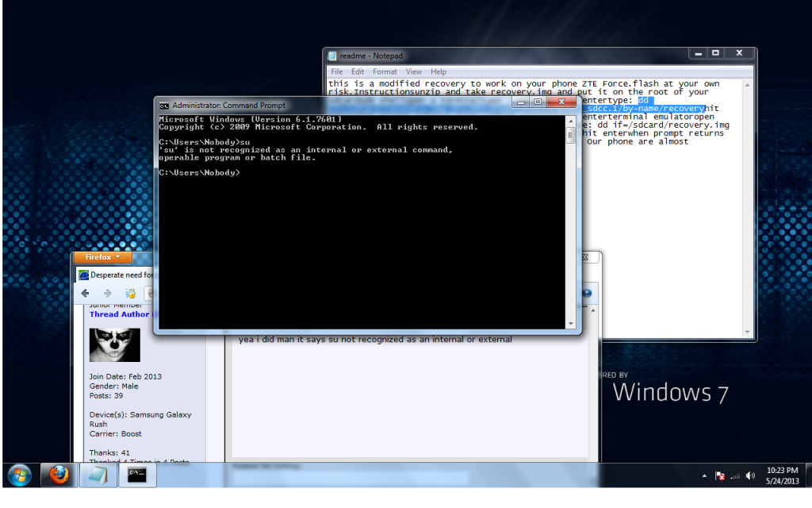Minimize the readme Notepad window
Viewport: 812px width, 508px height.
(x=698, y=53)
